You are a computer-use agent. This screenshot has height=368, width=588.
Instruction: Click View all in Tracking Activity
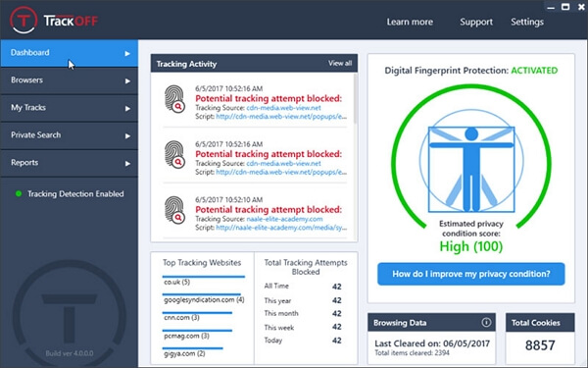coord(340,63)
